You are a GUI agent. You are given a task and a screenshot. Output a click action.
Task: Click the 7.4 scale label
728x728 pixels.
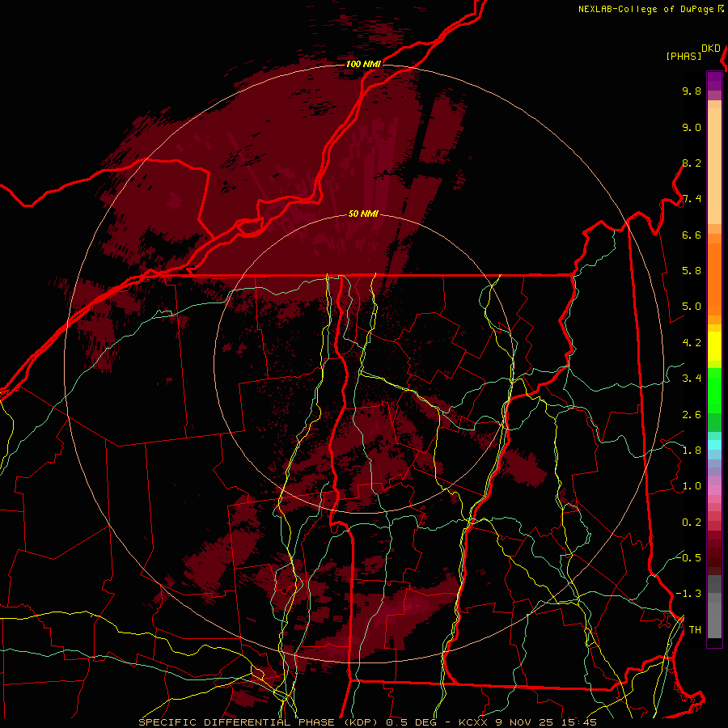[x=692, y=199]
